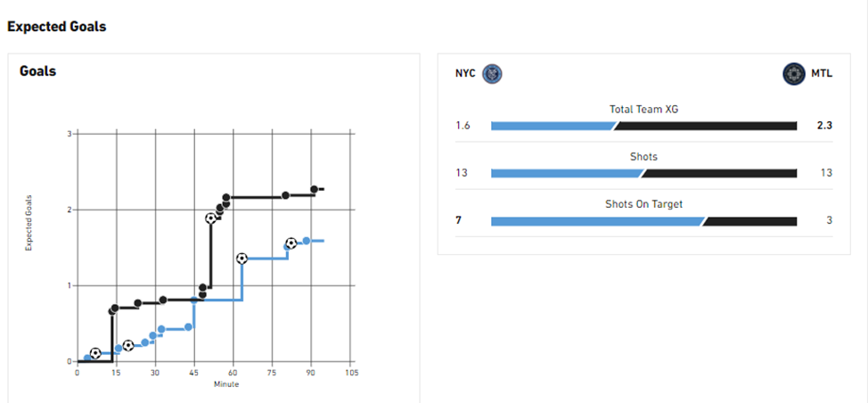Click the black shot dot near minute 33
Image resolution: width=868 pixels, height=403 pixels.
click(x=163, y=300)
